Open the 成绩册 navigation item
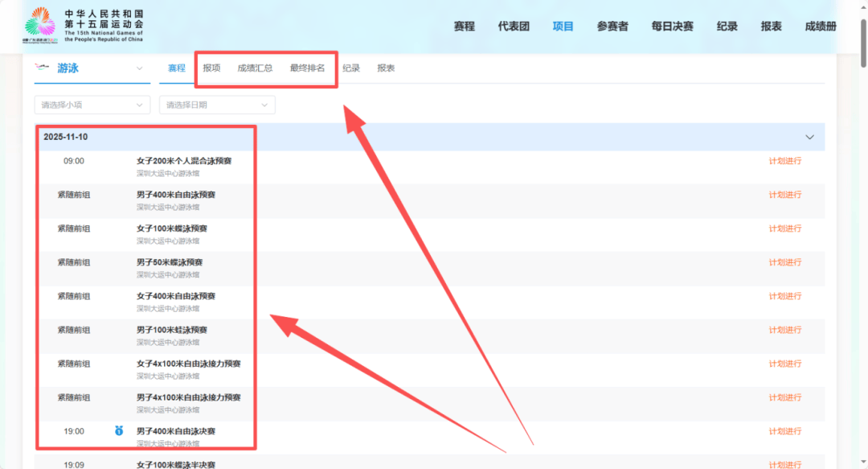Screen dimensions: 868x469 tap(822, 25)
